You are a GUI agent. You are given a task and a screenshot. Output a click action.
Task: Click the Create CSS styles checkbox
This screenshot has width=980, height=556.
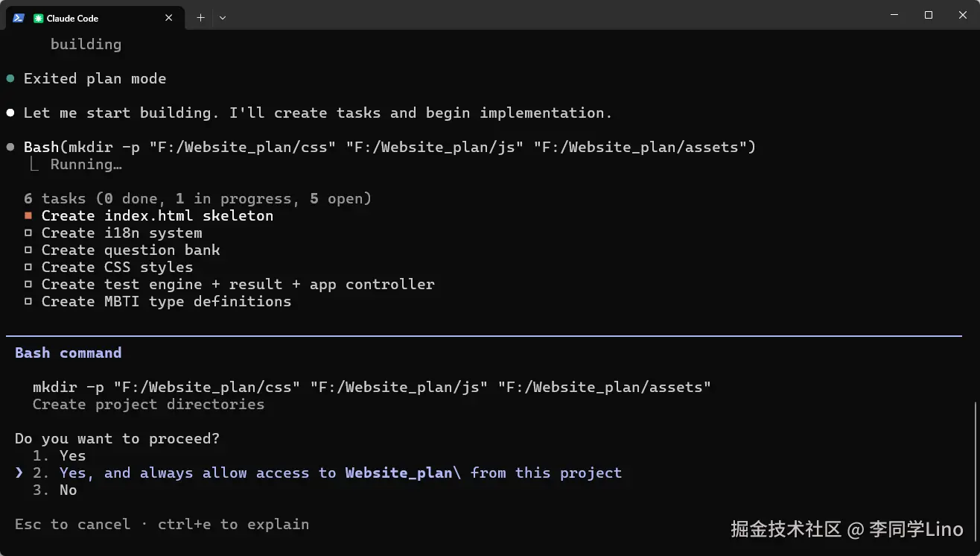28,267
